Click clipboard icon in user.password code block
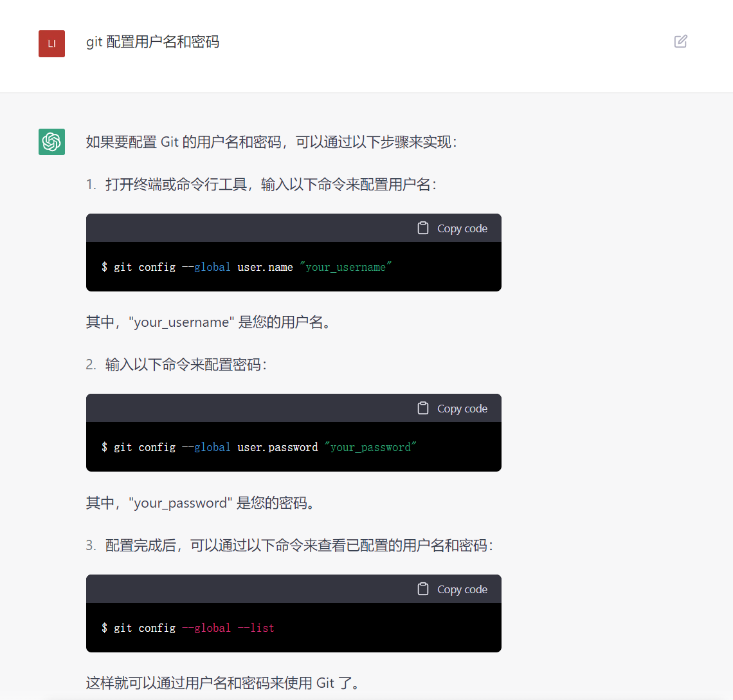The width and height of the screenshot is (733, 700). [x=422, y=408]
